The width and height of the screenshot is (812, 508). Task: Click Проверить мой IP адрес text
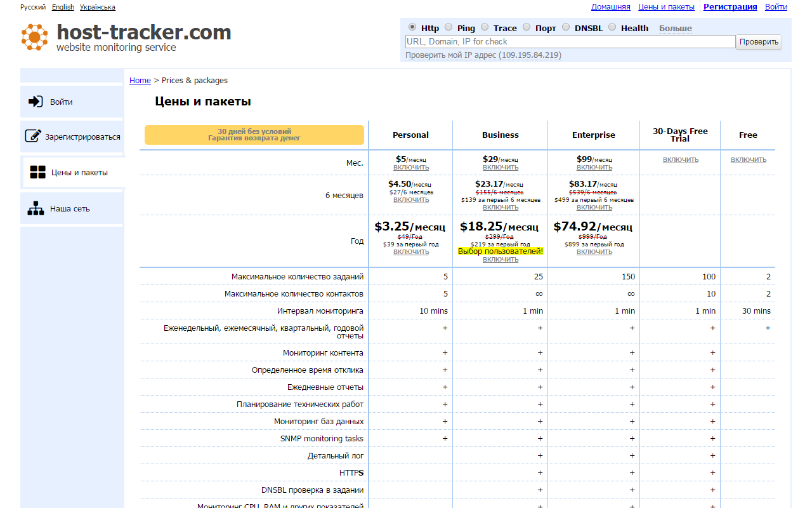[483, 55]
